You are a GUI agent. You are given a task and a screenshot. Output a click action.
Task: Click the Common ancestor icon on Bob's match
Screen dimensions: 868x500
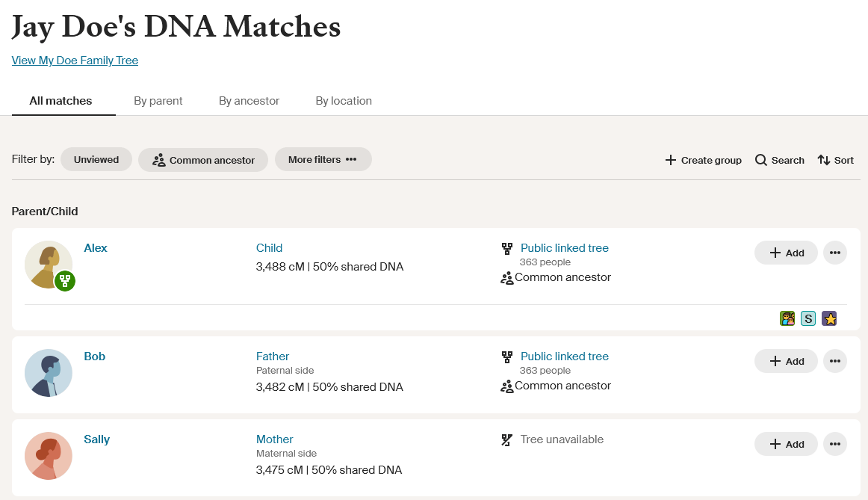506,385
